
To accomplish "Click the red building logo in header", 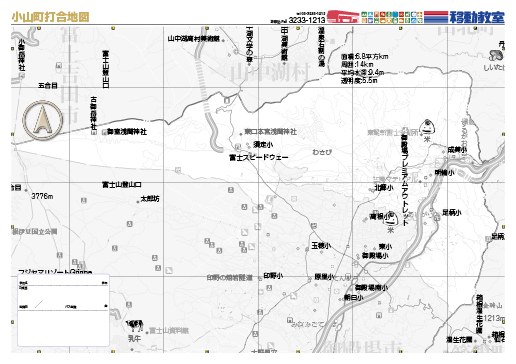I will tap(343, 17).
